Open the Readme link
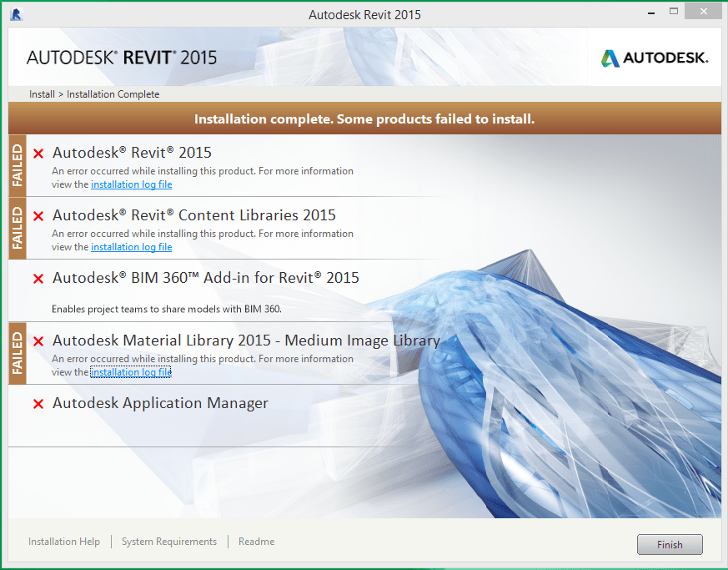This screenshot has height=570, width=728. click(x=256, y=542)
